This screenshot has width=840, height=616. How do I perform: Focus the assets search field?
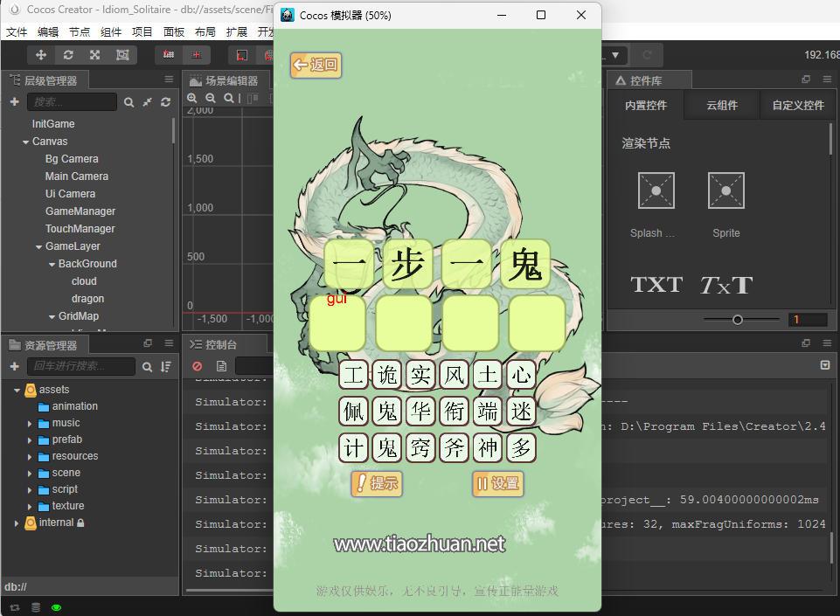coord(81,366)
